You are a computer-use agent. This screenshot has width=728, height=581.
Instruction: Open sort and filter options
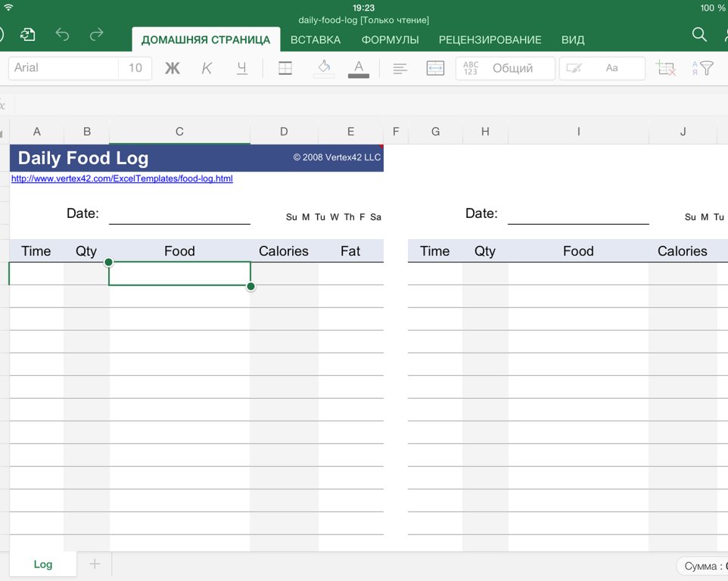click(705, 68)
